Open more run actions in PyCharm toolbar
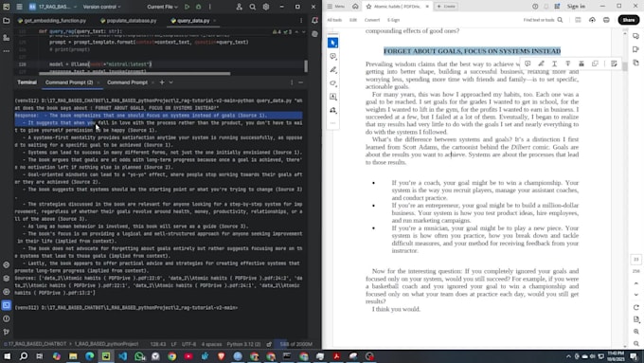Screen dimensions: 644x363 (x=210, y=7)
